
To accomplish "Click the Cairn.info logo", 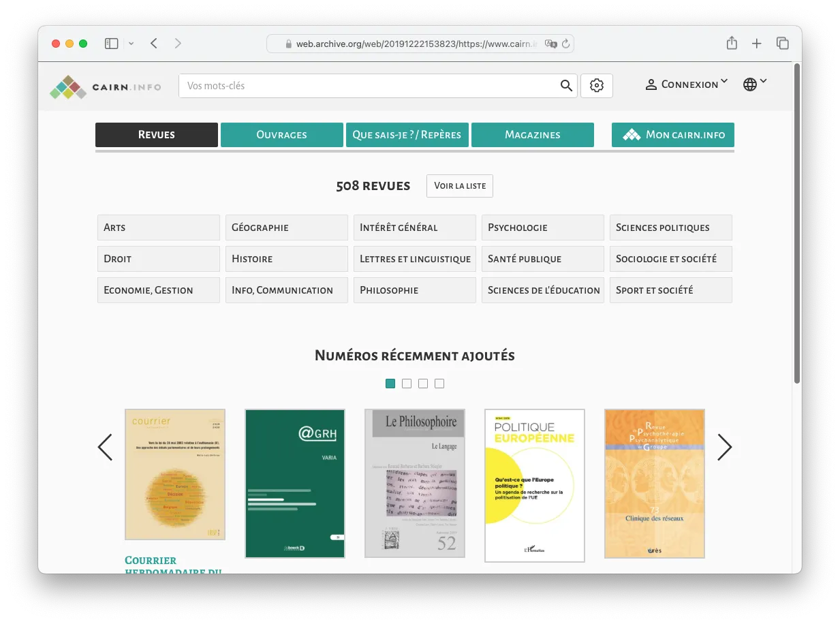I will coord(106,87).
